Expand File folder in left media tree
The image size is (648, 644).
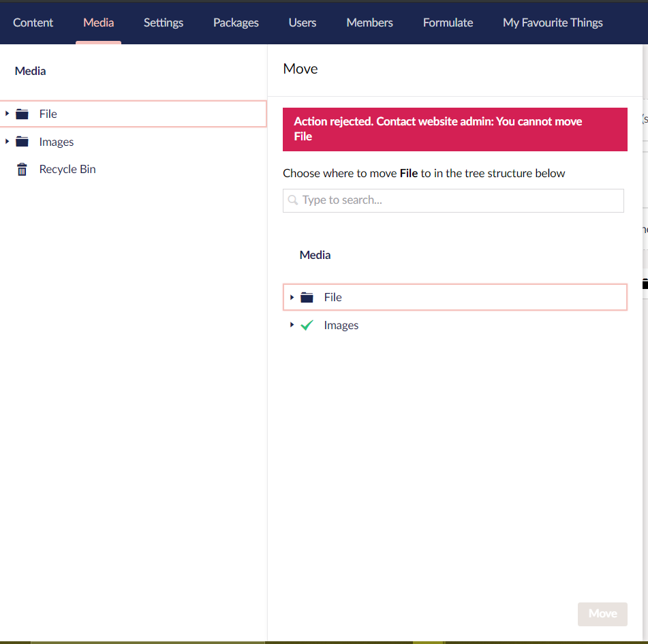pyautogui.click(x=7, y=113)
